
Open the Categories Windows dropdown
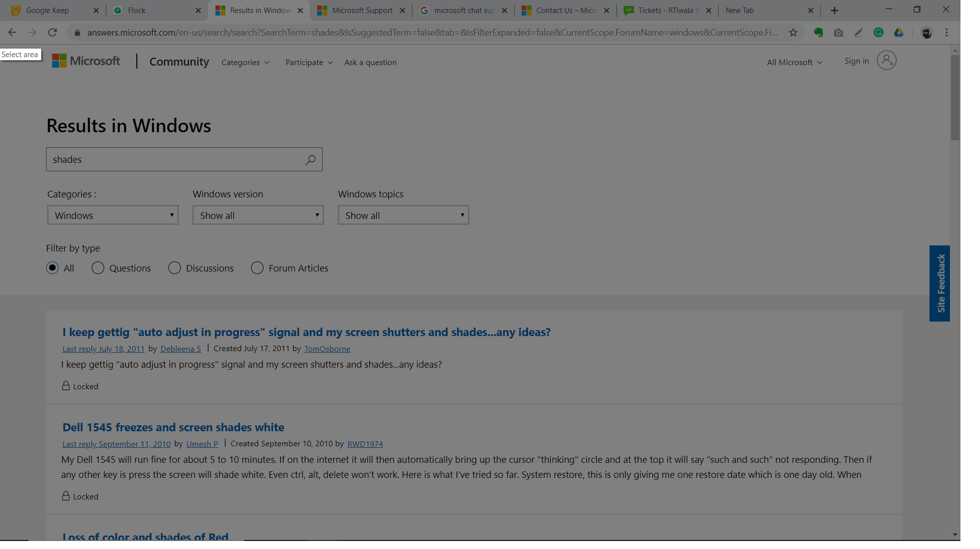[x=113, y=215]
